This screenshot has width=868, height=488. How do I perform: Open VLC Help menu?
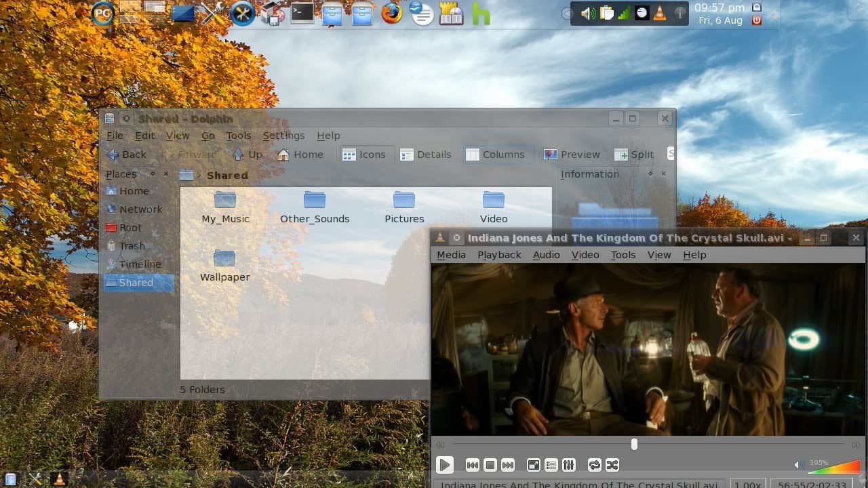[694, 255]
